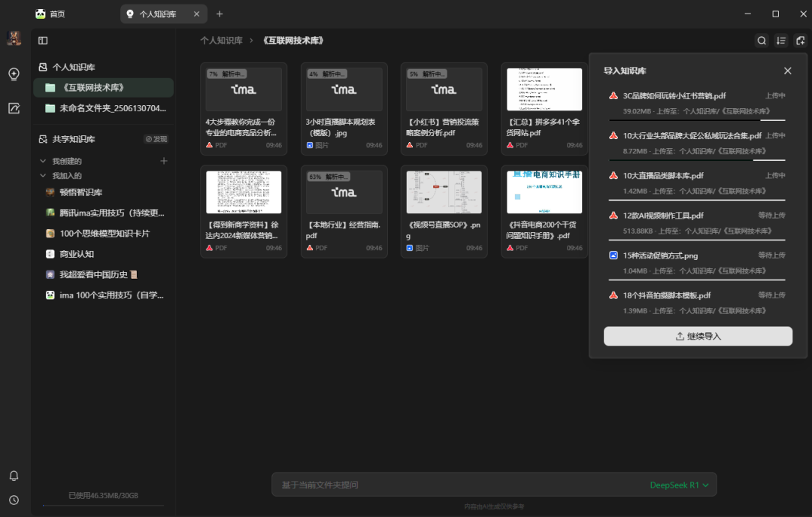Toggle the sidebar collapse icon

43,41
